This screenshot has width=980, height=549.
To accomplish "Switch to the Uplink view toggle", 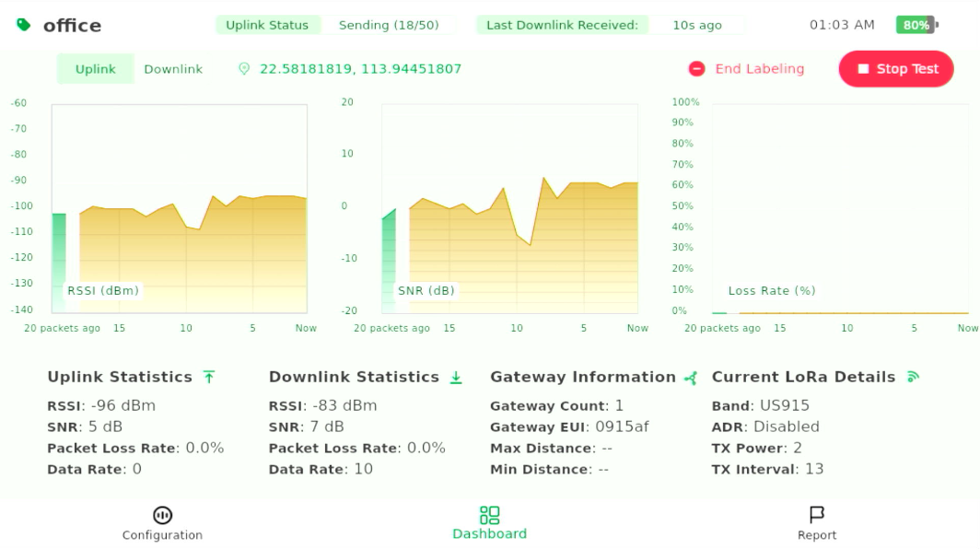I will tap(96, 69).
